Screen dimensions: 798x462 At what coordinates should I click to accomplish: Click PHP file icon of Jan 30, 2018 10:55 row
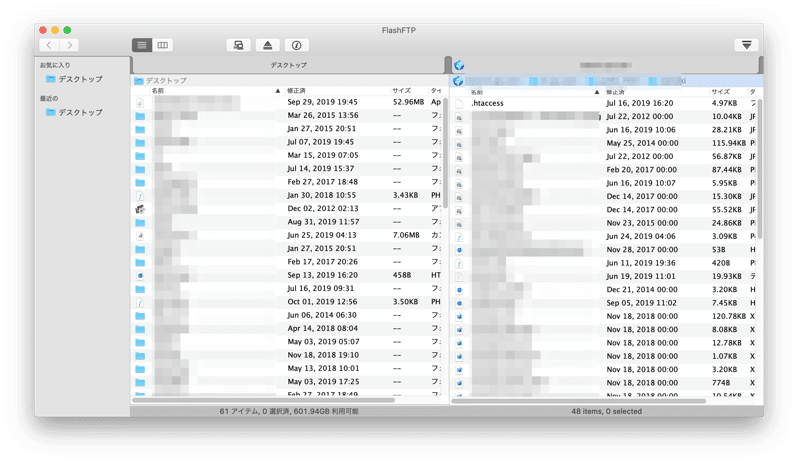click(140, 196)
